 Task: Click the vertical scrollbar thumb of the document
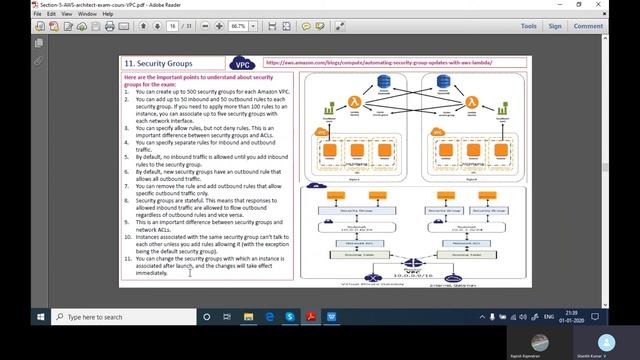point(605,167)
